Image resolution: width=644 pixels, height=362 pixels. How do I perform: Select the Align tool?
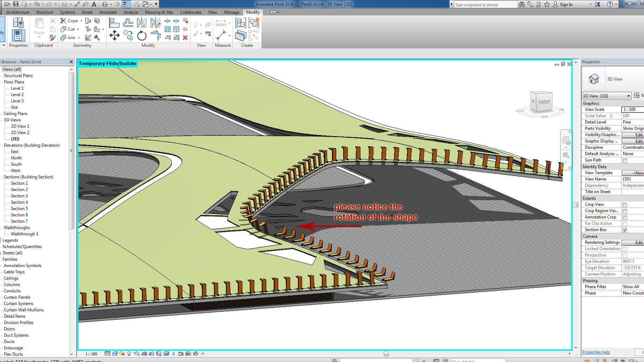click(x=115, y=23)
